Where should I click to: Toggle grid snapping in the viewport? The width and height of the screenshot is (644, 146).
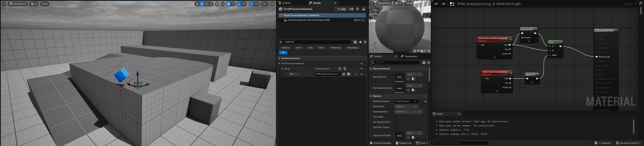point(228,4)
